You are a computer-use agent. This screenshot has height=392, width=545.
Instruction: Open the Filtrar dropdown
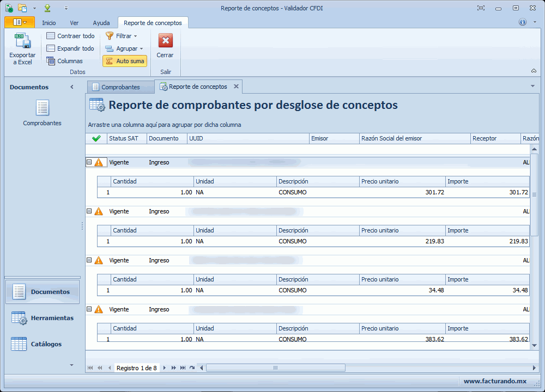121,36
